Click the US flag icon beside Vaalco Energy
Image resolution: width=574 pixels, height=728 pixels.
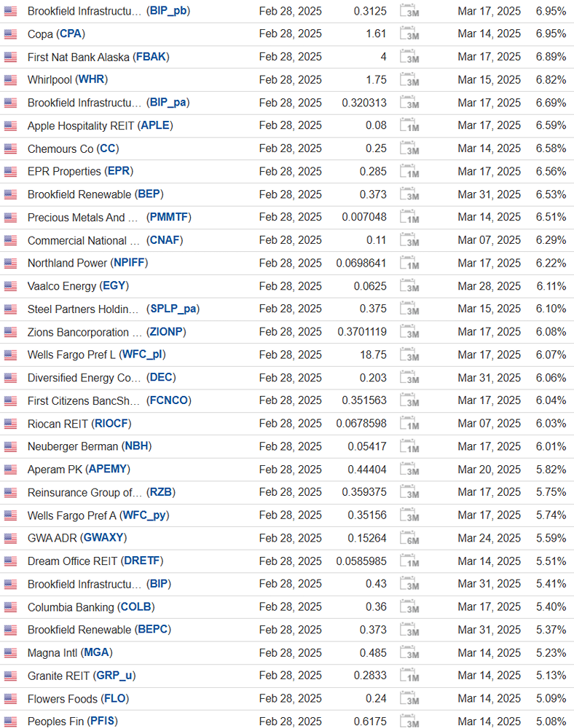[10, 286]
